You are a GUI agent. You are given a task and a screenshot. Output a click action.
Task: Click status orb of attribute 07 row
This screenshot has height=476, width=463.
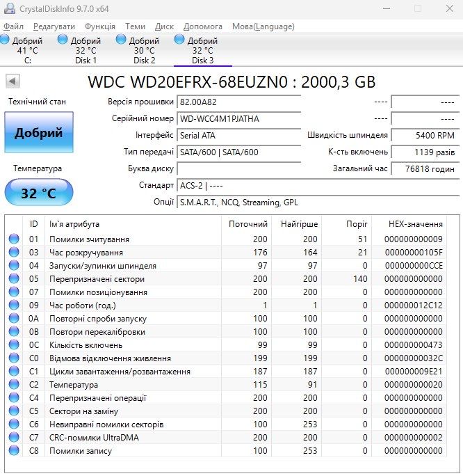[x=14, y=292]
